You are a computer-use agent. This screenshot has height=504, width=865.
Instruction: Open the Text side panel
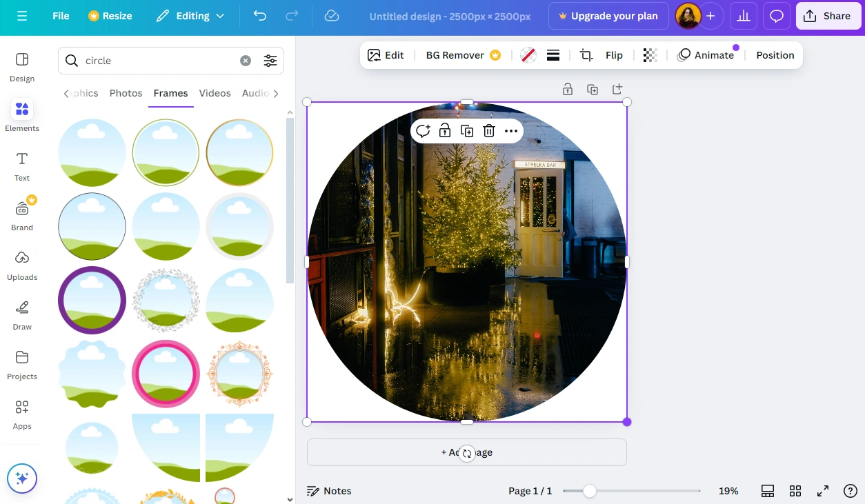[22, 166]
